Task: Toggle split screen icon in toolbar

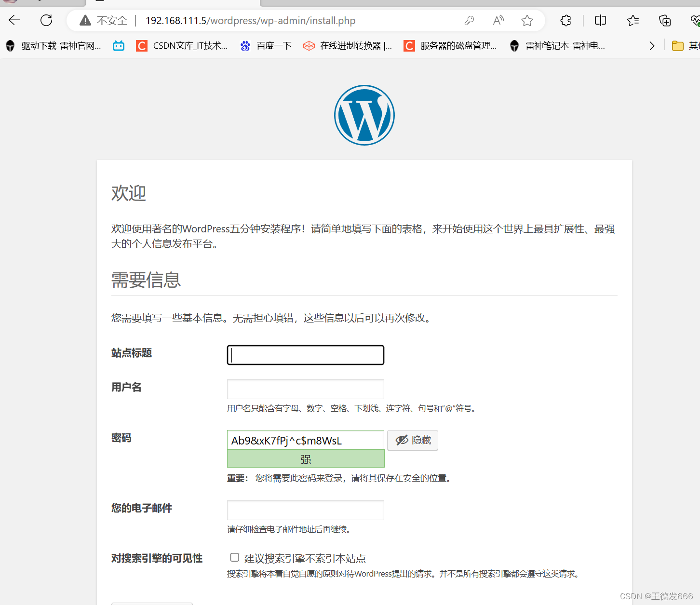Action: click(x=601, y=20)
